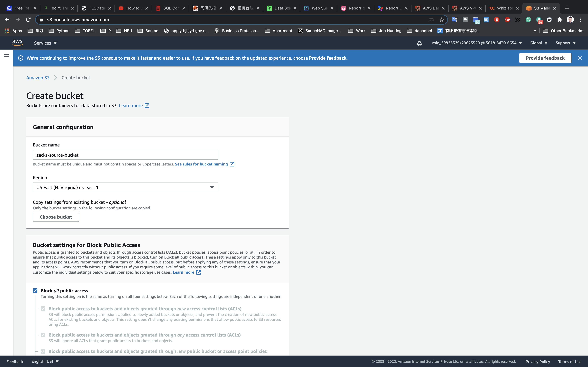Open the notifications bell icon
The height and width of the screenshot is (367, 588).
[419, 43]
